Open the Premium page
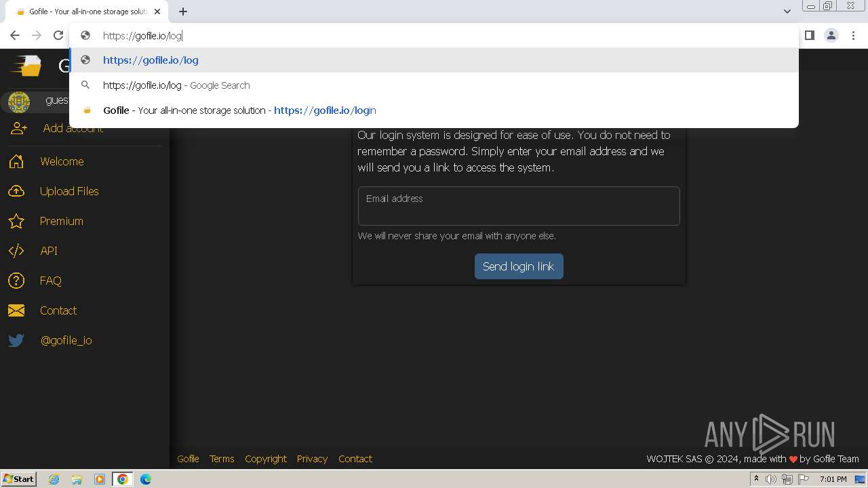The height and width of the screenshot is (488, 868). point(62,221)
